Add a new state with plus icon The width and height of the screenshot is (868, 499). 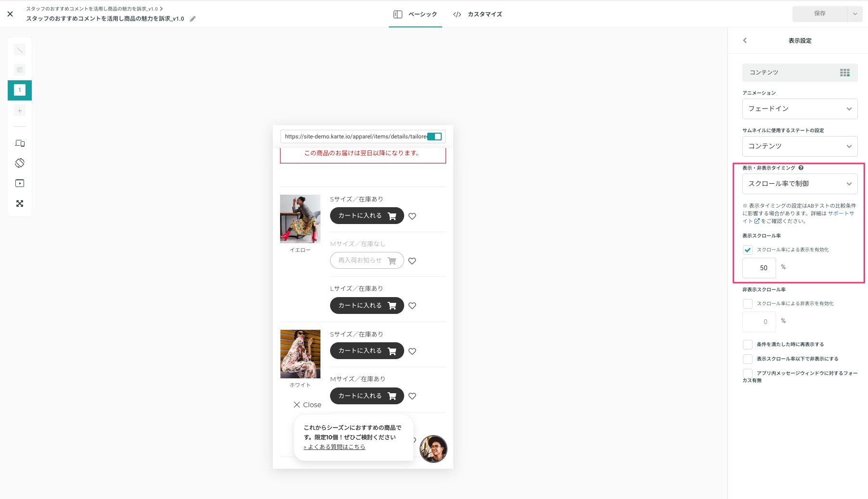coord(20,111)
